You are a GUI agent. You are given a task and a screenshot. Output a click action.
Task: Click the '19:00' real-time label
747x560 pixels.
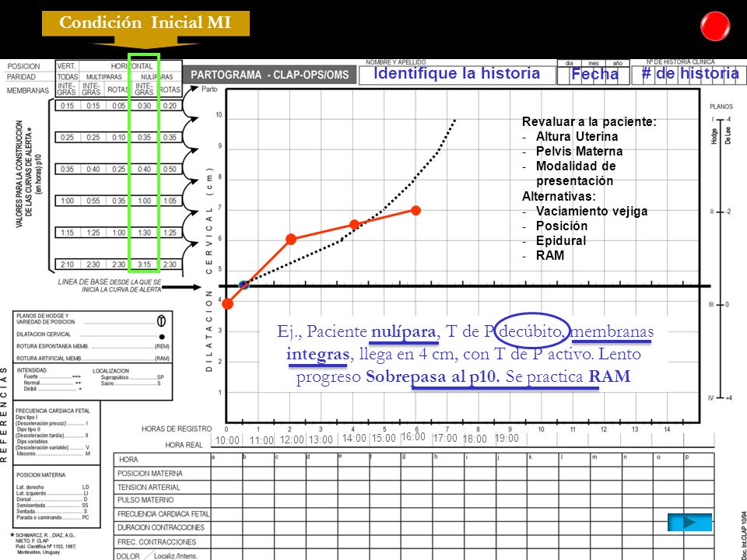click(x=507, y=438)
